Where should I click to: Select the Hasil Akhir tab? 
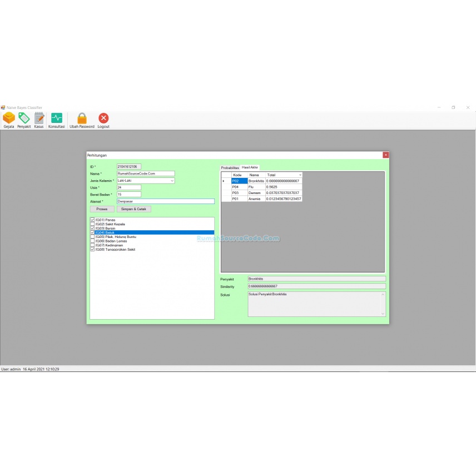pos(250,167)
